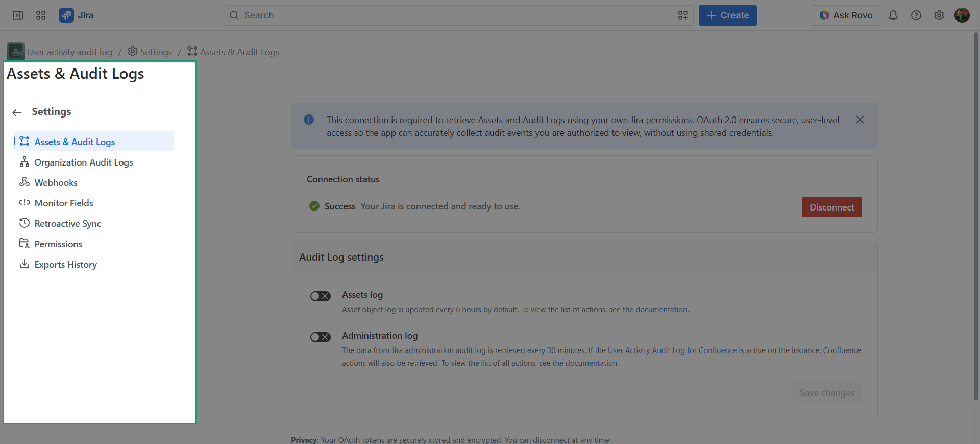Click the breadcrumb Settings gear icon

[132, 51]
